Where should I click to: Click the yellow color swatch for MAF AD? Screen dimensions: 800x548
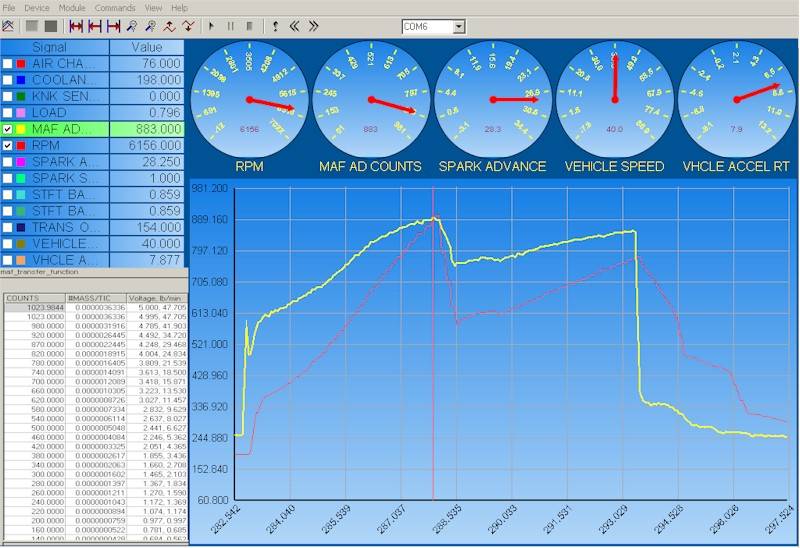point(21,129)
